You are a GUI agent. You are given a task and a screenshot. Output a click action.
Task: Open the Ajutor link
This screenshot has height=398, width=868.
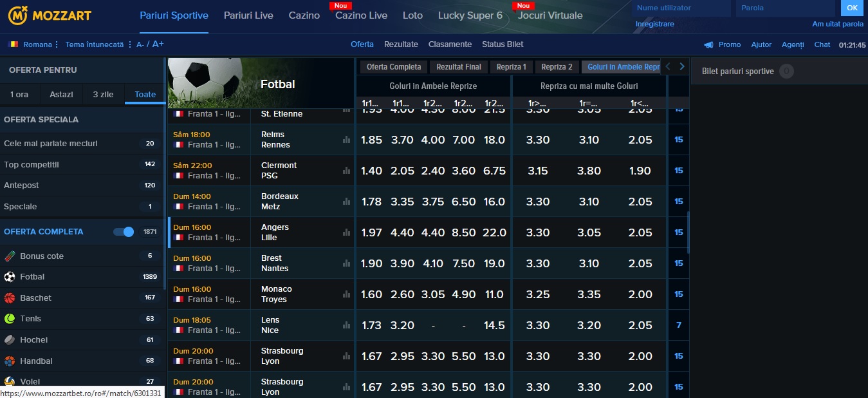[x=761, y=44]
